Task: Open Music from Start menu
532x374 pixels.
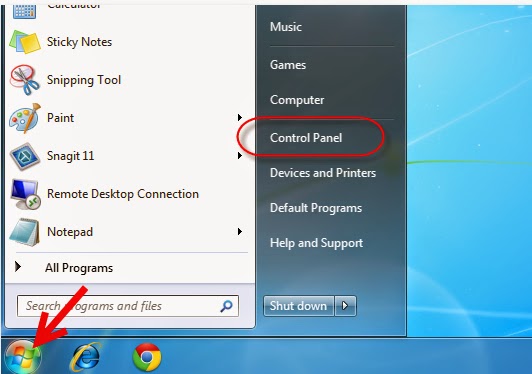Action: [x=286, y=27]
